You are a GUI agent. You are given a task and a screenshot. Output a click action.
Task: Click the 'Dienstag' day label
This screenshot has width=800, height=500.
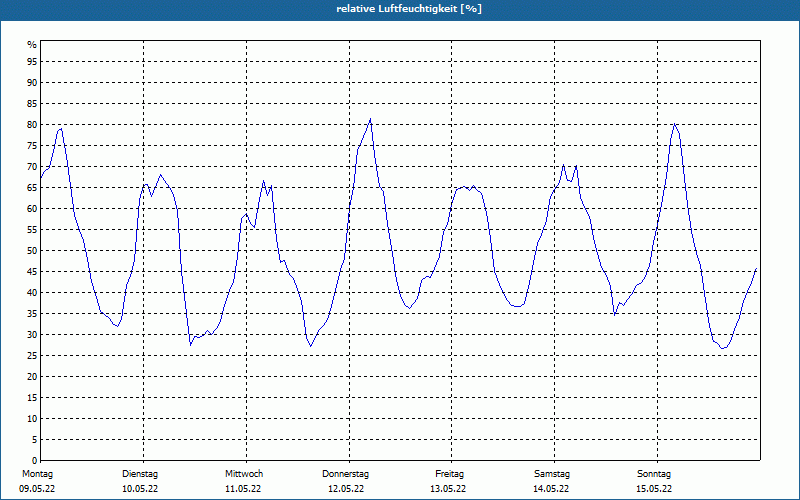pyautogui.click(x=140, y=474)
